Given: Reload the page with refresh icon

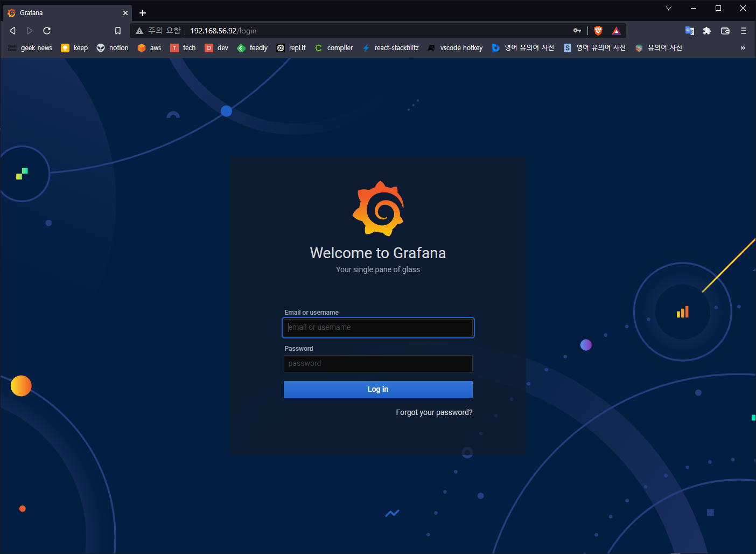Looking at the screenshot, I should coord(47,31).
